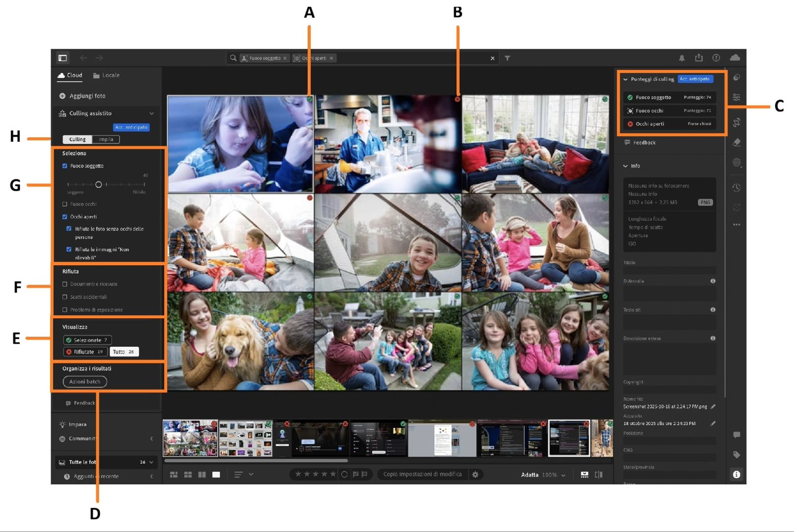Open cloud sync status icon
Image resolution: width=794 pixels, height=532 pixels.
(735, 58)
